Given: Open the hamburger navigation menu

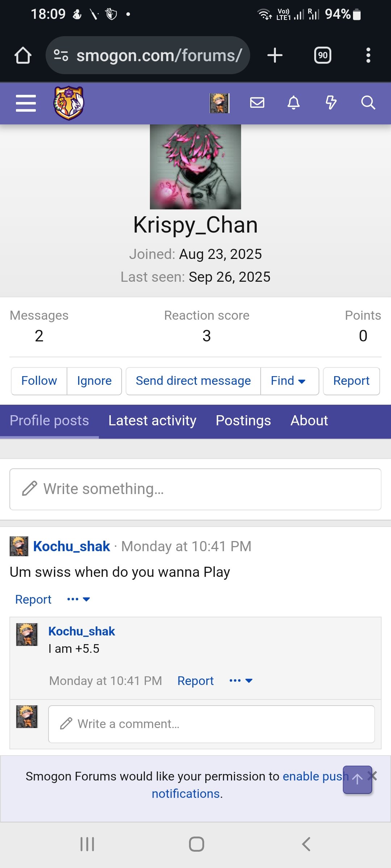Looking at the screenshot, I should point(26,103).
